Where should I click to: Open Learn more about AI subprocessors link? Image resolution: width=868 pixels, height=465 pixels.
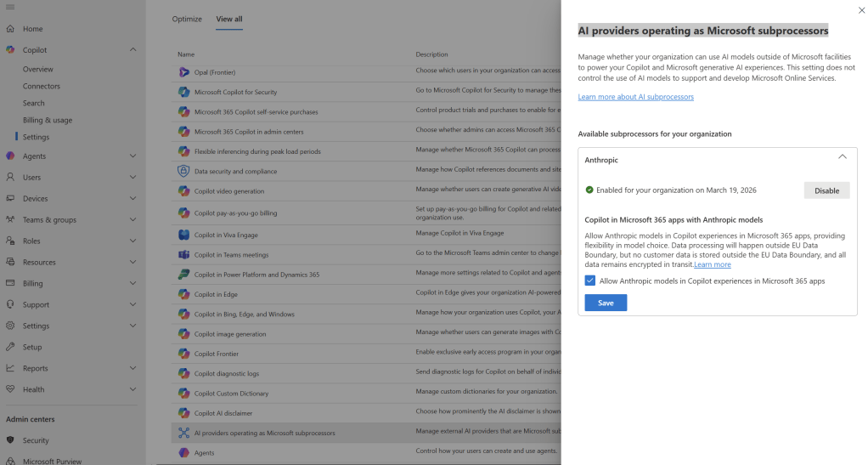coord(635,97)
